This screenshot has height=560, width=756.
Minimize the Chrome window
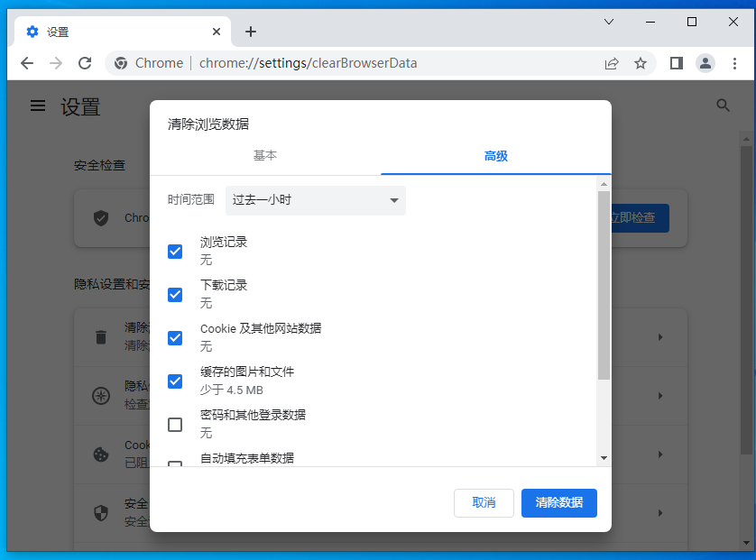click(650, 22)
